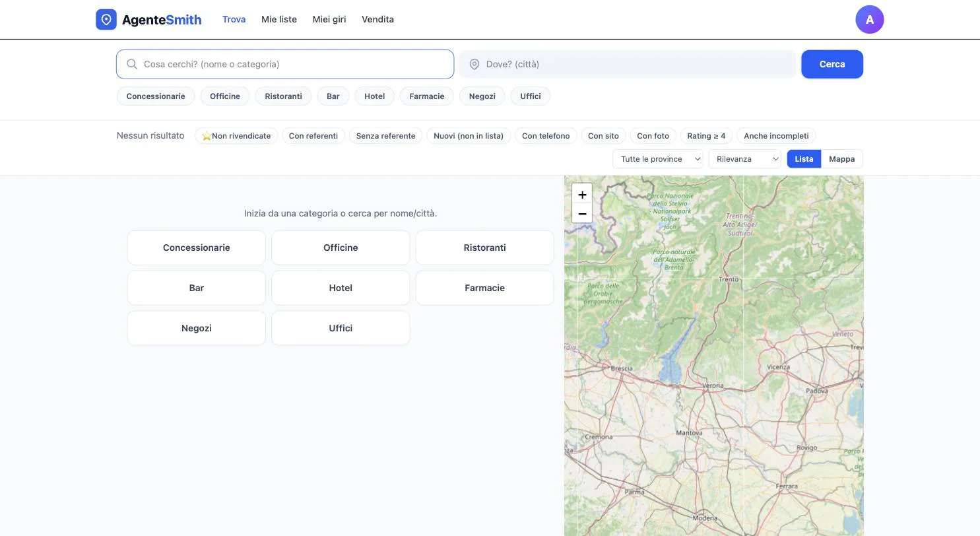Screen dimensions: 980x536
Task: Pick the Hotel category card
Action: point(341,288)
